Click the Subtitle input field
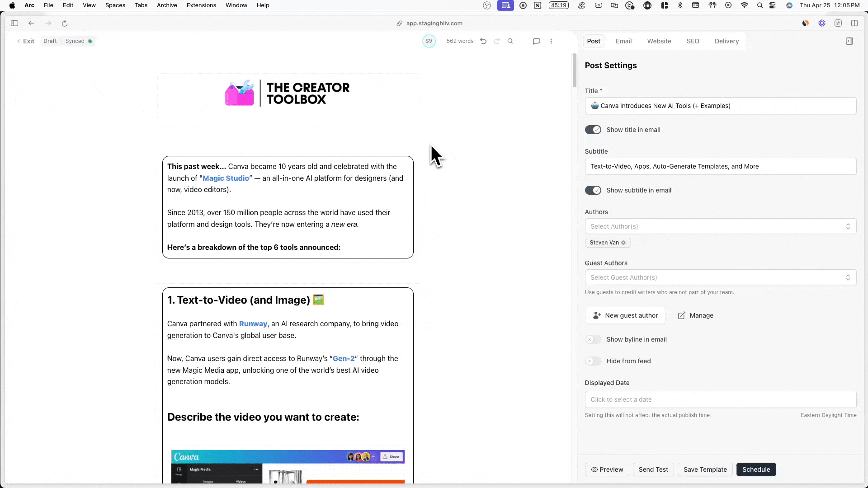Viewport: 868px width, 488px height. pyautogui.click(x=721, y=166)
